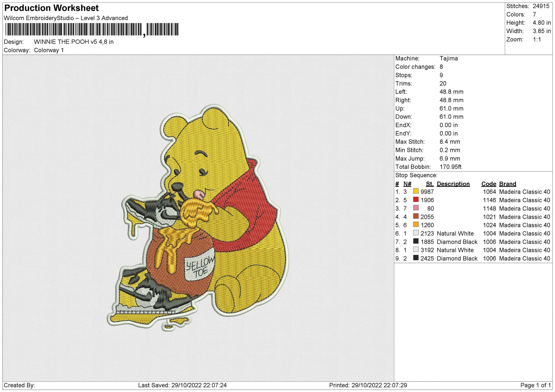Click stitch count "3192" in stop row 8
The height and width of the screenshot is (392, 555).
click(x=427, y=250)
